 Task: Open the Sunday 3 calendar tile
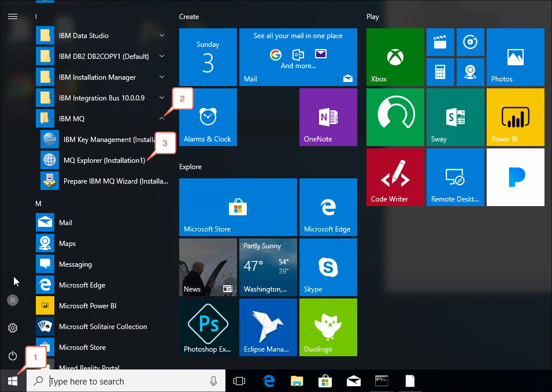(208, 57)
